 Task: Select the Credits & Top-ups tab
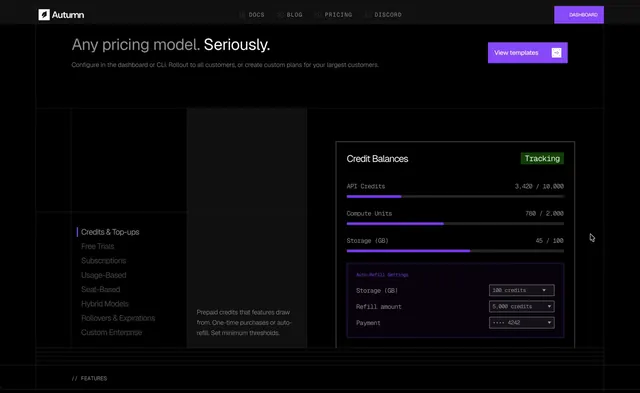click(x=110, y=232)
